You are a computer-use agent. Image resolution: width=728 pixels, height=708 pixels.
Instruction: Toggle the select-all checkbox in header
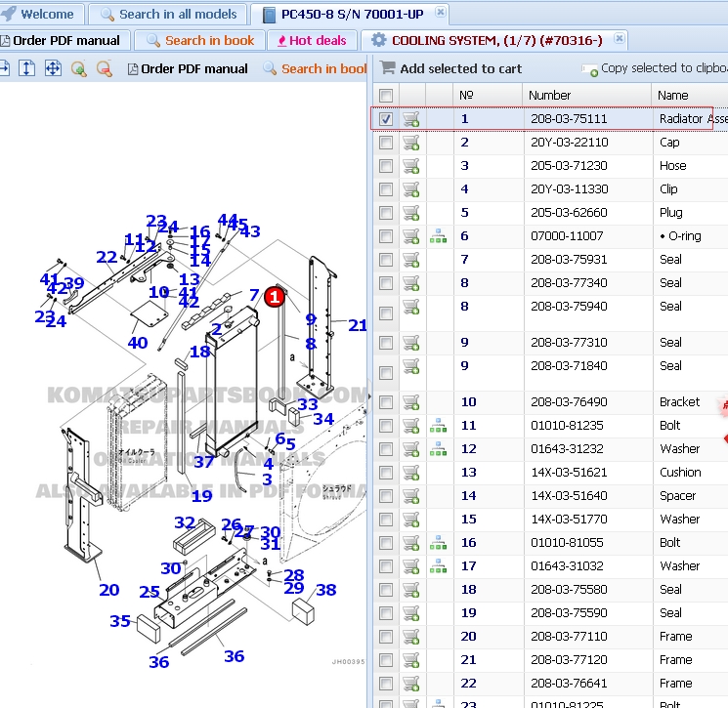click(x=386, y=96)
